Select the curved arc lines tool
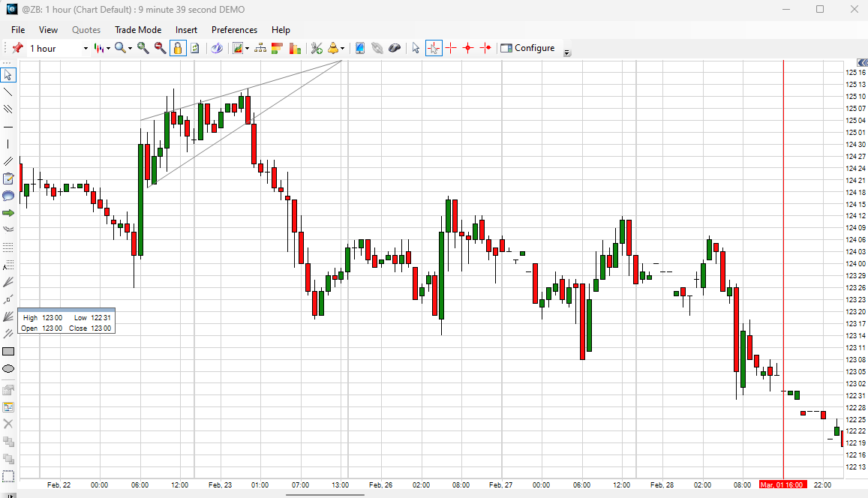 coord(8,229)
